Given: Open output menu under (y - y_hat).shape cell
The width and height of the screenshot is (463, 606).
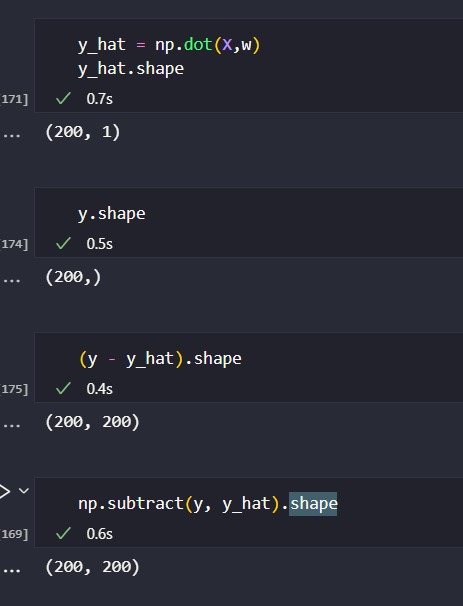Looking at the screenshot, I should [12, 426].
